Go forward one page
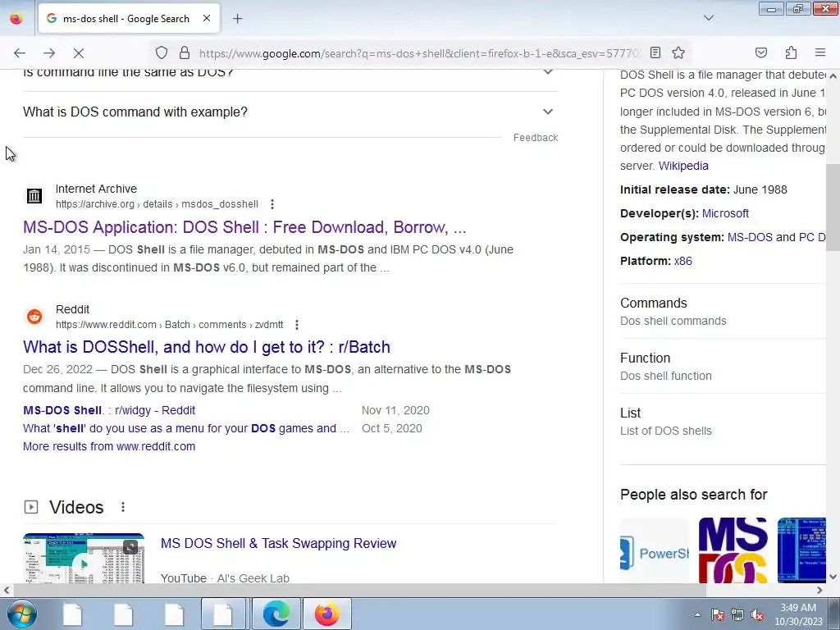This screenshot has height=630, width=840. click(x=48, y=52)
